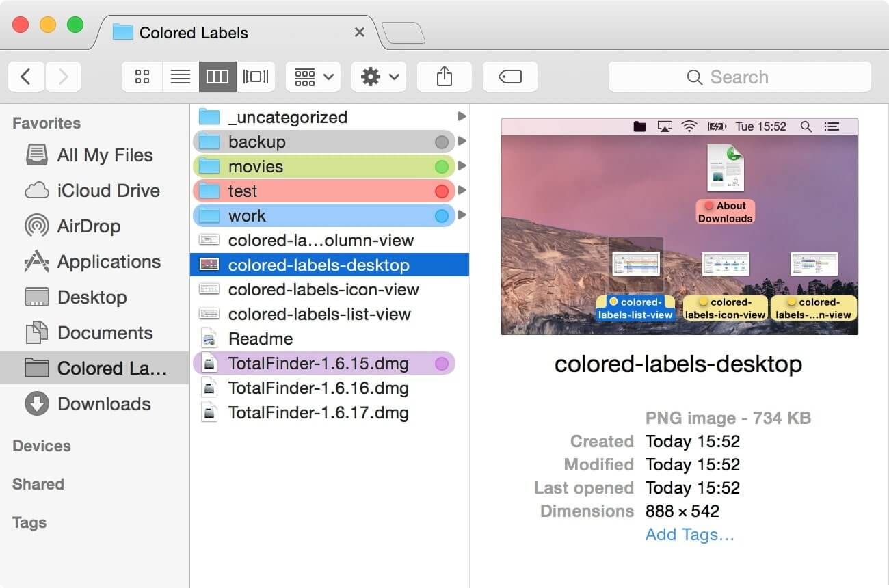Click the tag icon in the toolbar
This screenshot has width=889, height=588.
point(509,77)
